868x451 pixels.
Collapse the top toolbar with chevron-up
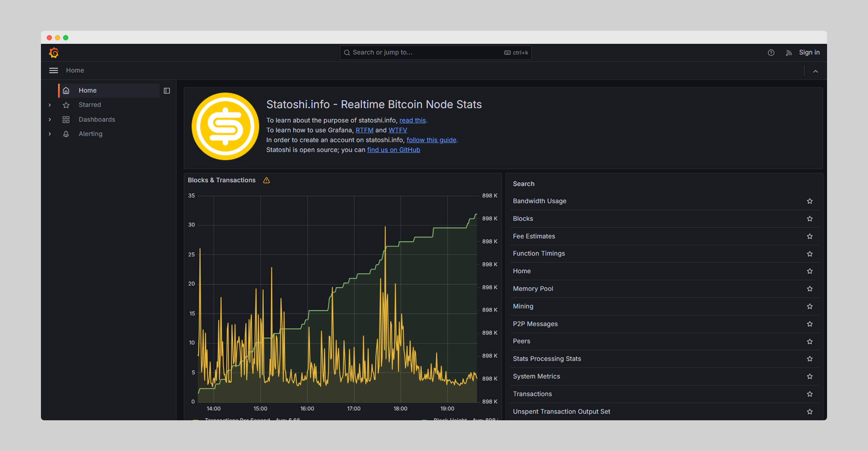pyautogui.click(x=816, y=71)
